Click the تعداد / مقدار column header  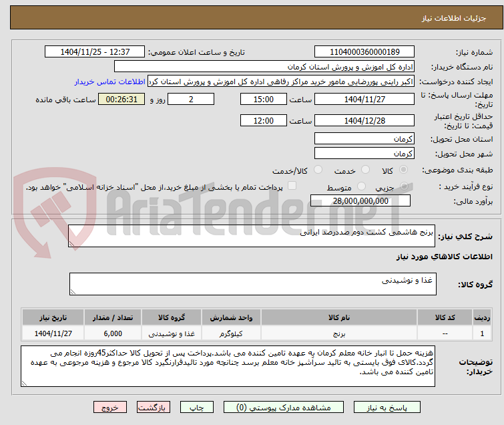point(113,317)
